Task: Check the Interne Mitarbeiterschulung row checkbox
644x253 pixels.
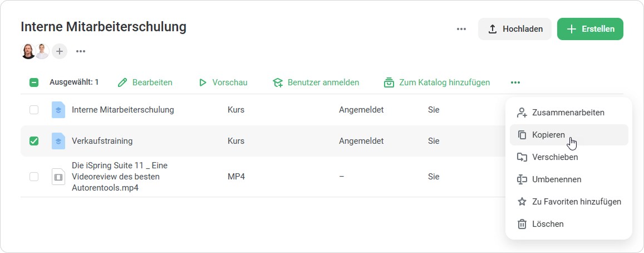Action: point(34,110)
